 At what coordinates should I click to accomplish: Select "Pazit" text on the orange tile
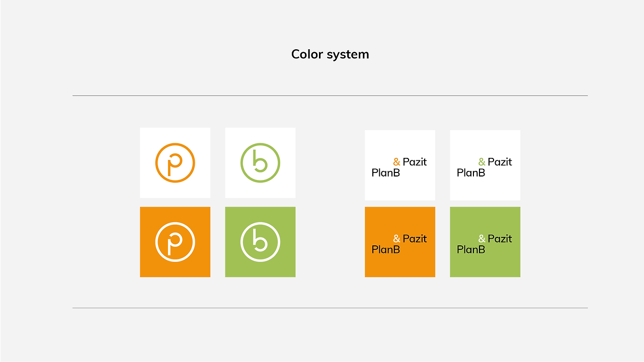[x=415, y=239]
